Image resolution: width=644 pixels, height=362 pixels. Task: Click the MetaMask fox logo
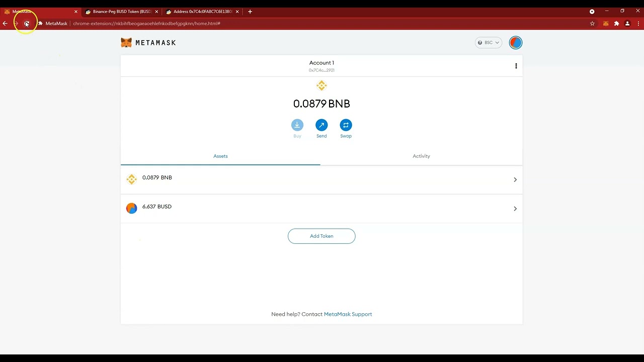[x=126, y=43]
